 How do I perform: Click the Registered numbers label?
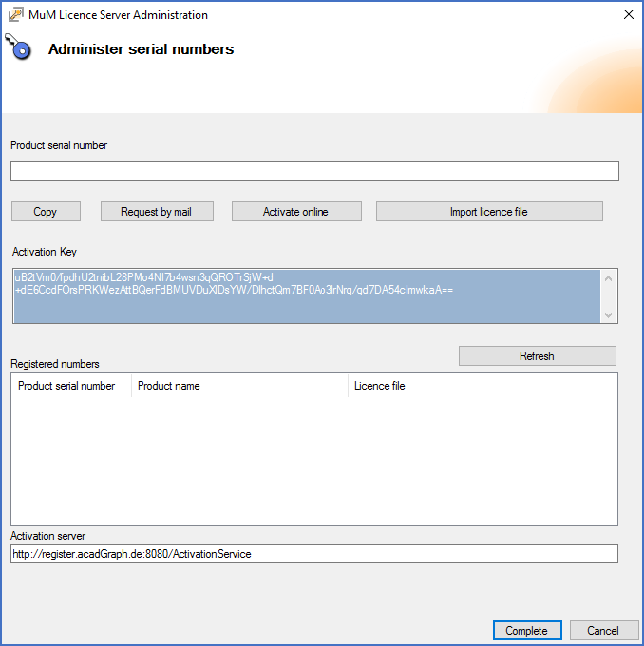pos(55,364)
